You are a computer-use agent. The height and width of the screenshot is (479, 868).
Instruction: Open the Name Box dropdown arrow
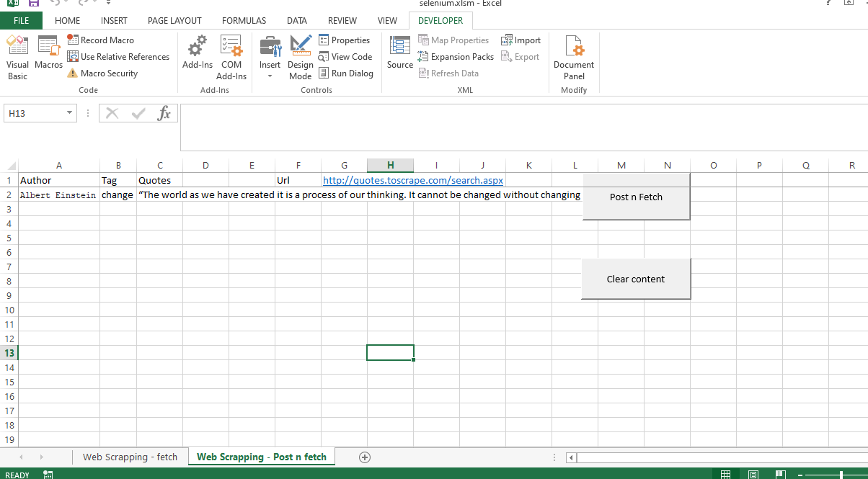(x=70, y=113)
